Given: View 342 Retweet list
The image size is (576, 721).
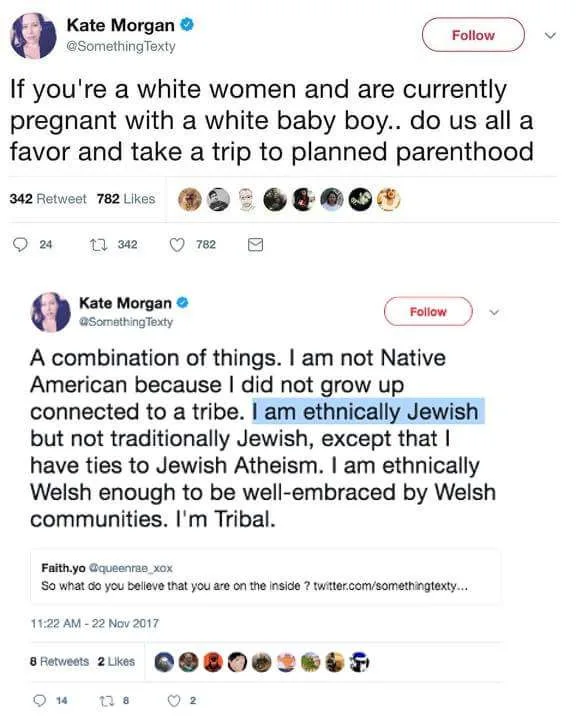Looking at the screenshot, I should [48, 199].
